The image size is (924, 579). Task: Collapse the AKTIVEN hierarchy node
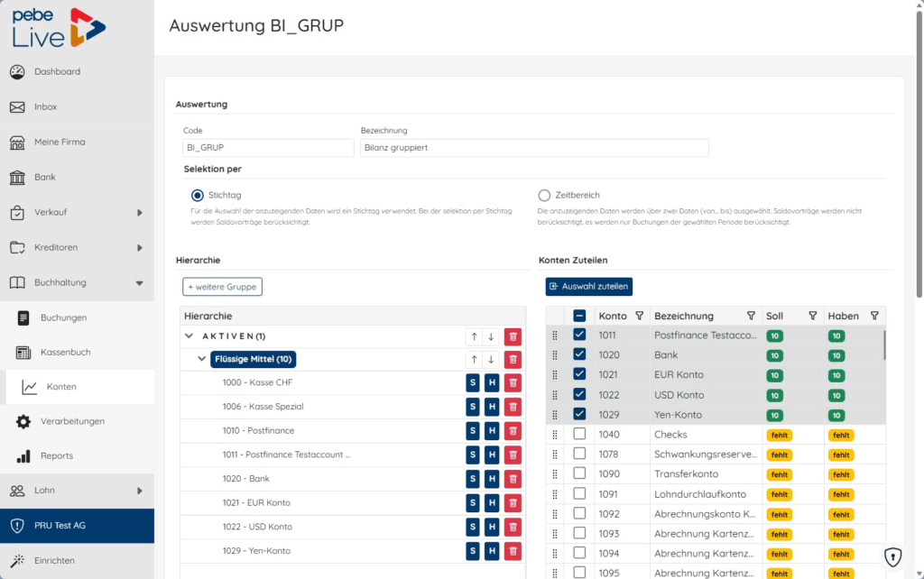189,335
